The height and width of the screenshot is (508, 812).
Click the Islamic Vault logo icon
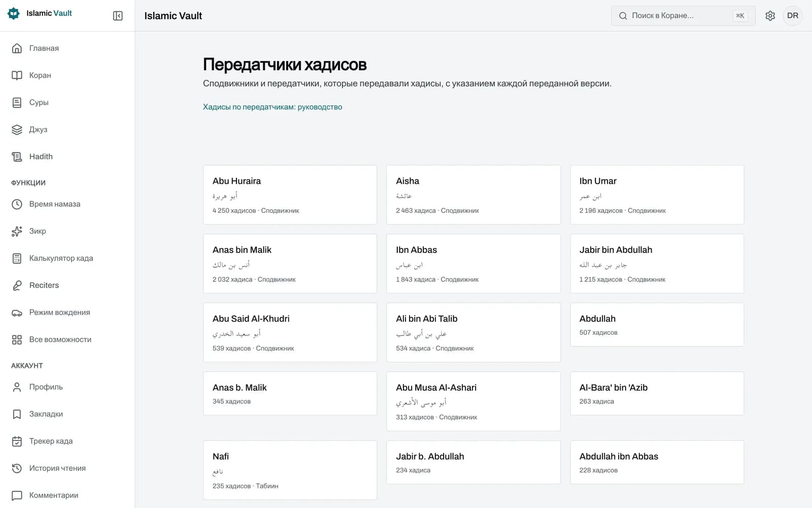(14, 13)
